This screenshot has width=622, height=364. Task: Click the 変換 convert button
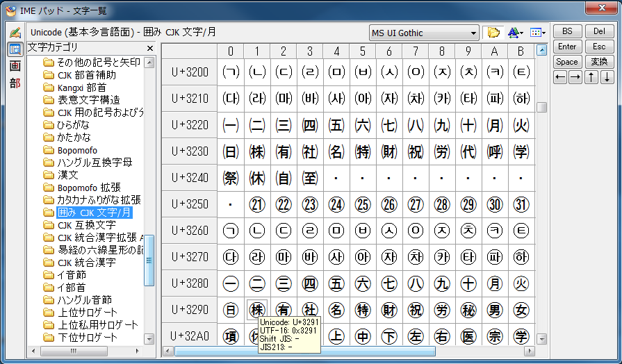click(599, 62)
